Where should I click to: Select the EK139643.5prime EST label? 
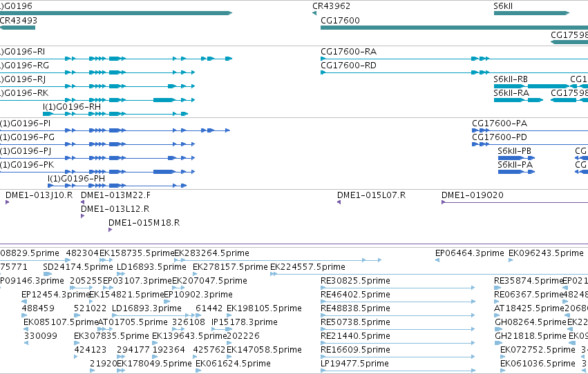click(x=189, y=337)
